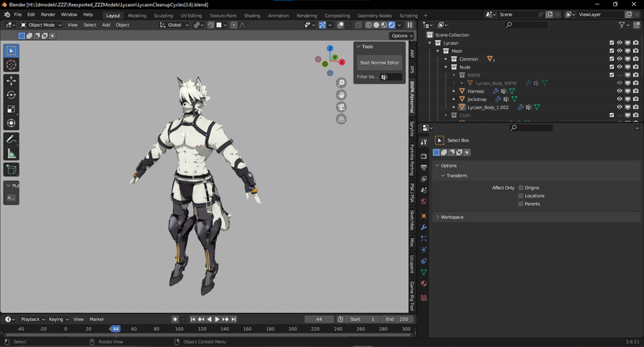Click the zoom magnifier viewport icon
This screenshot has width=644, height=347.
pyautogui.click(x=341, y=83)
